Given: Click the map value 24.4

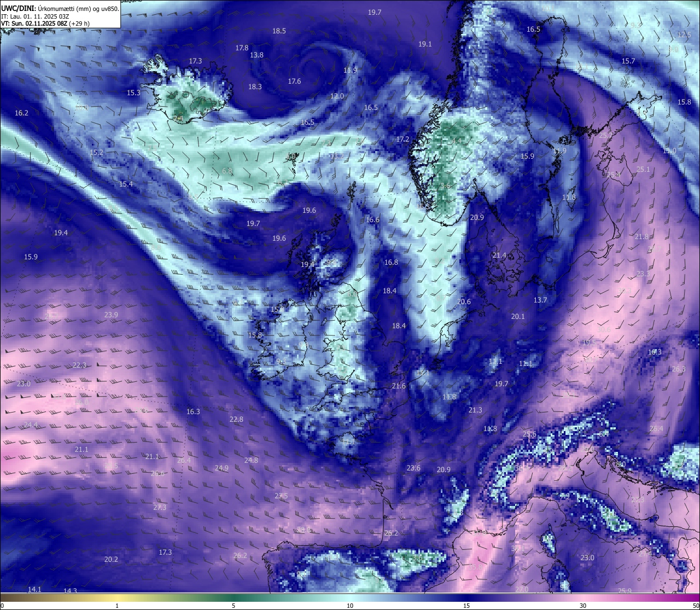Looking at the screenshot, I should click(x=31, y=425).
